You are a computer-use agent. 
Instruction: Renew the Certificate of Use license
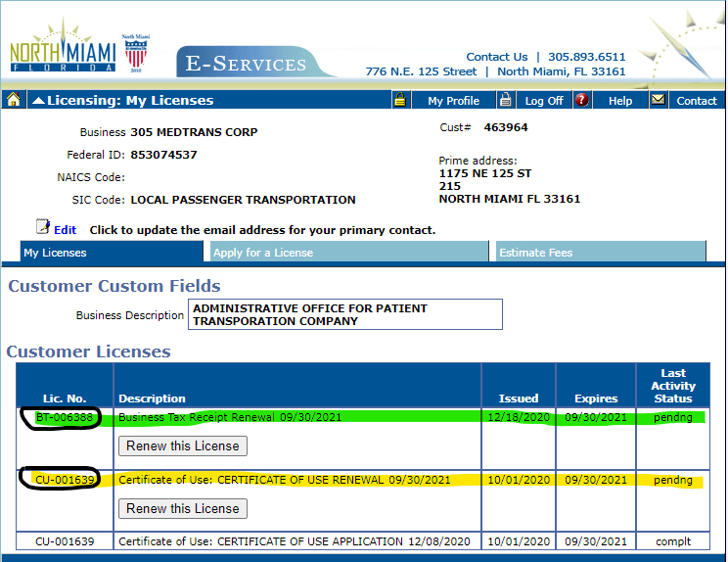(x=183, y=508)
